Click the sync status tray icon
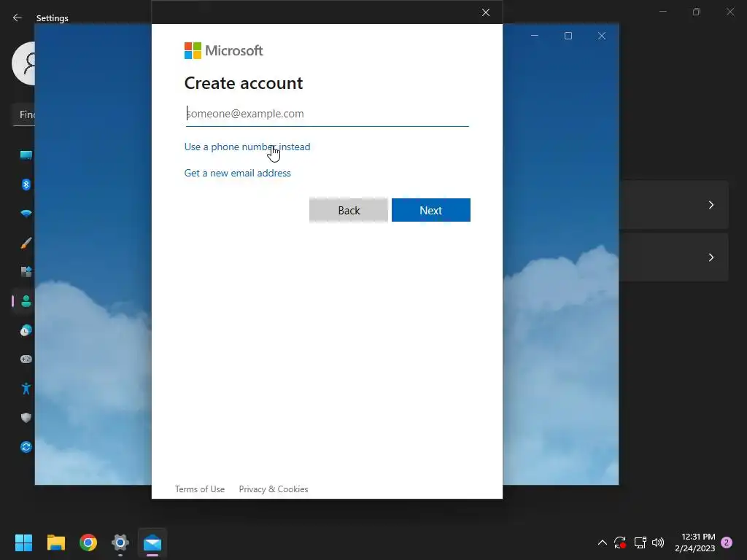 (x=620, y=542)
